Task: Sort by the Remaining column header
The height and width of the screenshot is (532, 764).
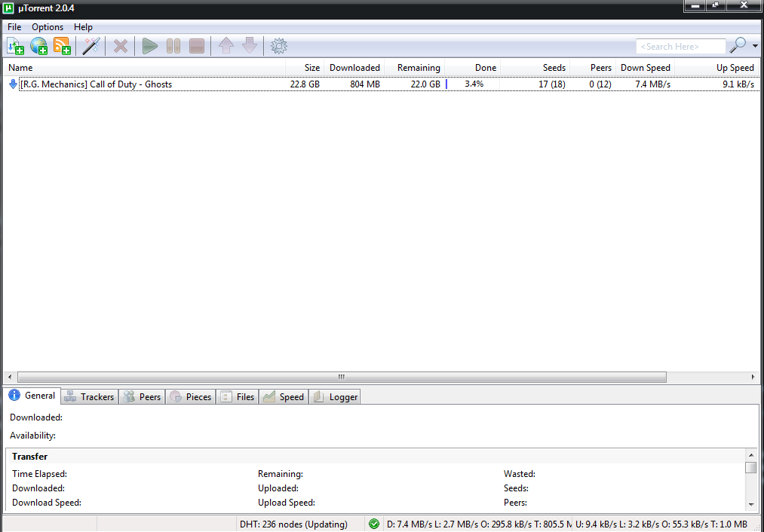Action: pyautogui.click(x=415, y=68)
